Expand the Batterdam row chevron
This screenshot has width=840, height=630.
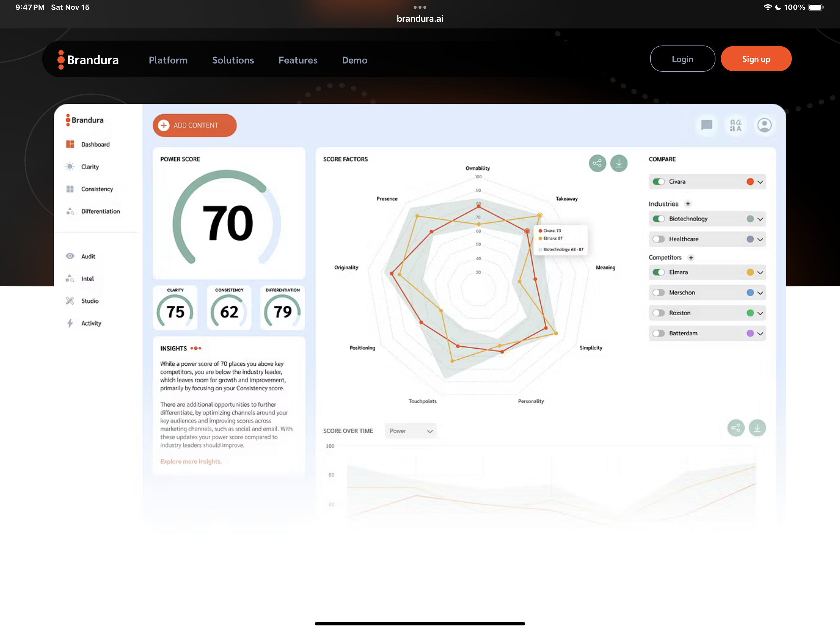760,333
